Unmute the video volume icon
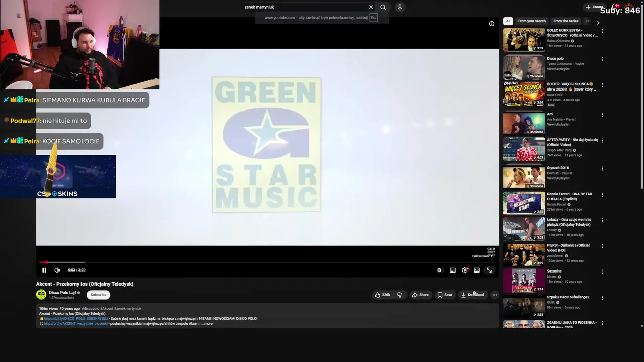644x362 pixels. [57, 270]
